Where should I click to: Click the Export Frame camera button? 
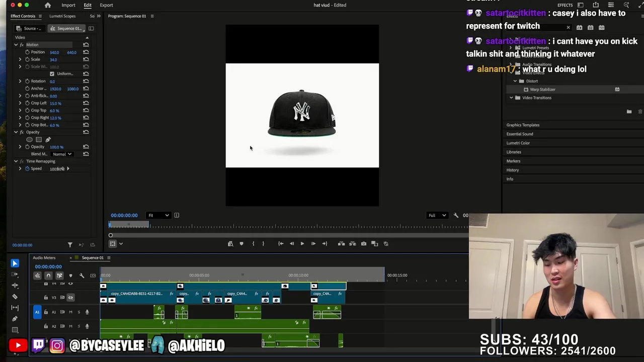(364, 244)
